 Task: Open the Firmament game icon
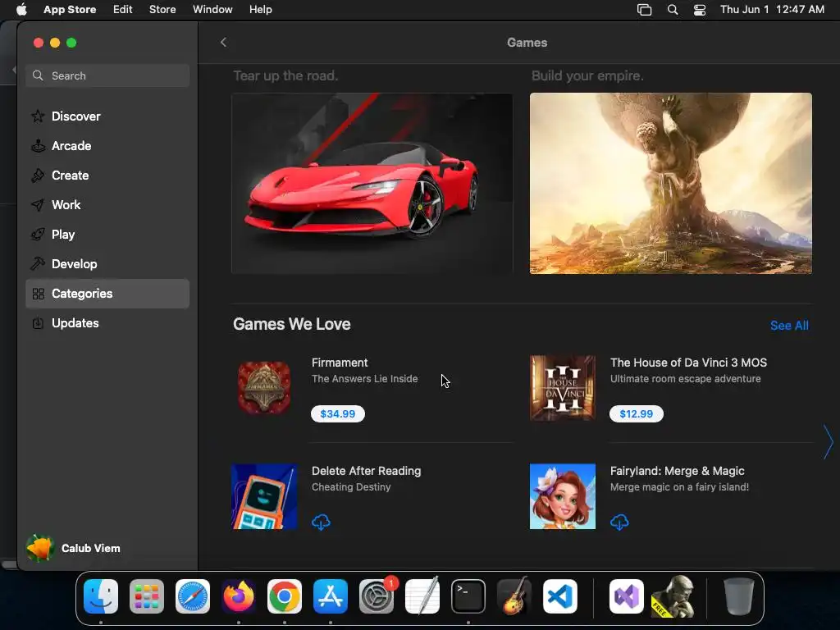pyautogui.click(x=264, y=388)
